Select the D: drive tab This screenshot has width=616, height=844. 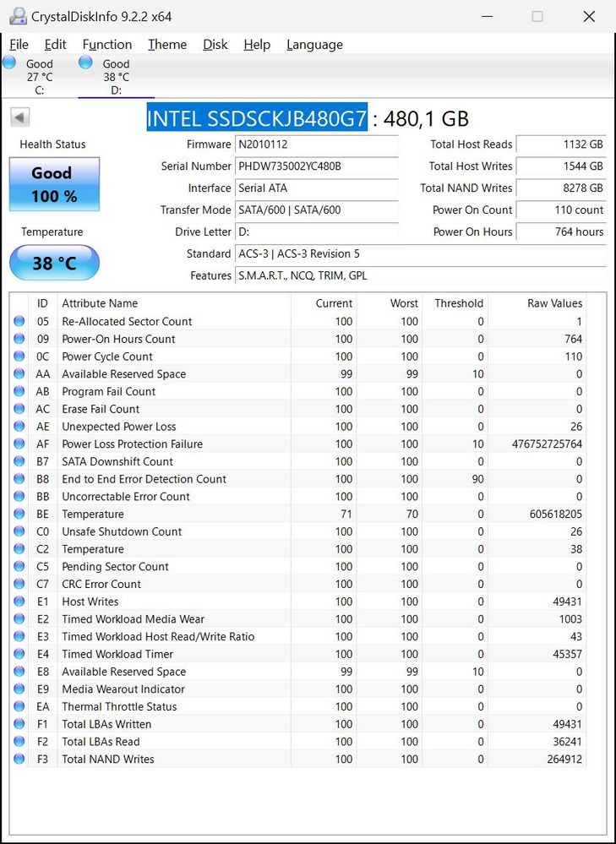(x=116, y=76)
